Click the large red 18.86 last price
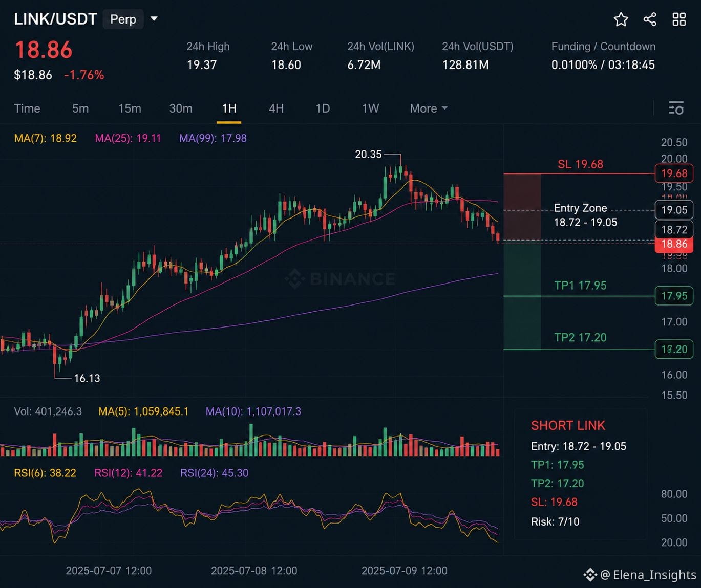This screenshot has width=701, height=588. pyautogui.click(x=44, y=50)
